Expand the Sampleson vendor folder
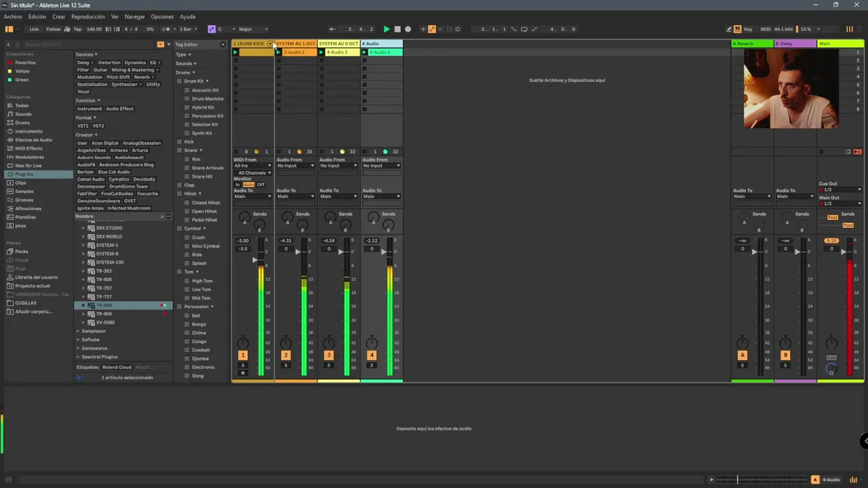Screen dimensions: 868x488 (78, 331)
